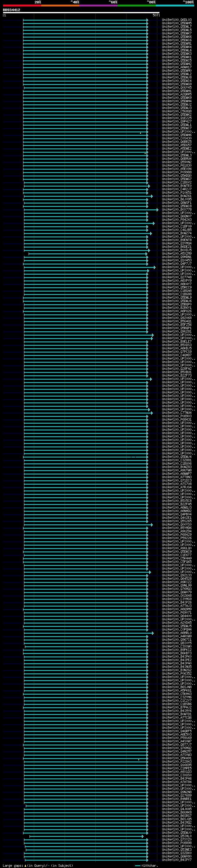This screenshot has height=868, width=197.
Task: Click hit label UniRef100_C5G808
Action: (177, 111)
